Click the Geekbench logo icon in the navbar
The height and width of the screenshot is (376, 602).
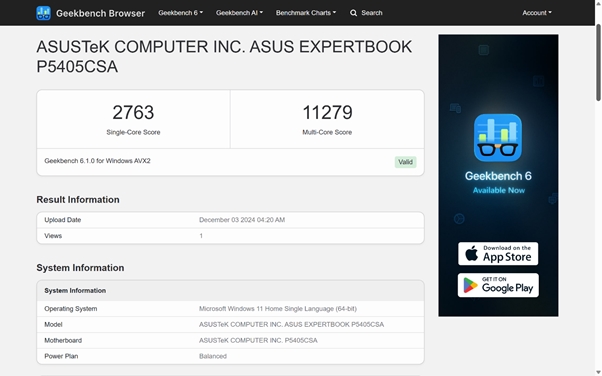click(x=43, y=13)
